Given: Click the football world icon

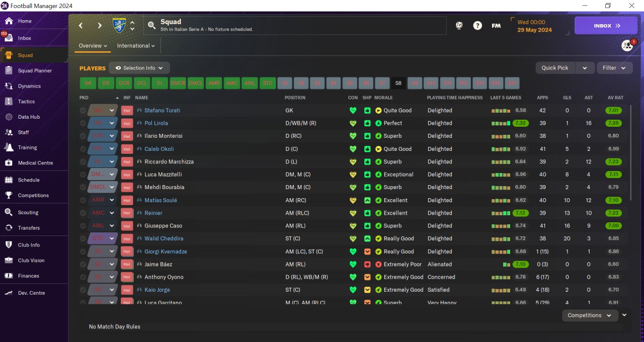Looking at the screenshot, I should 459,26.
